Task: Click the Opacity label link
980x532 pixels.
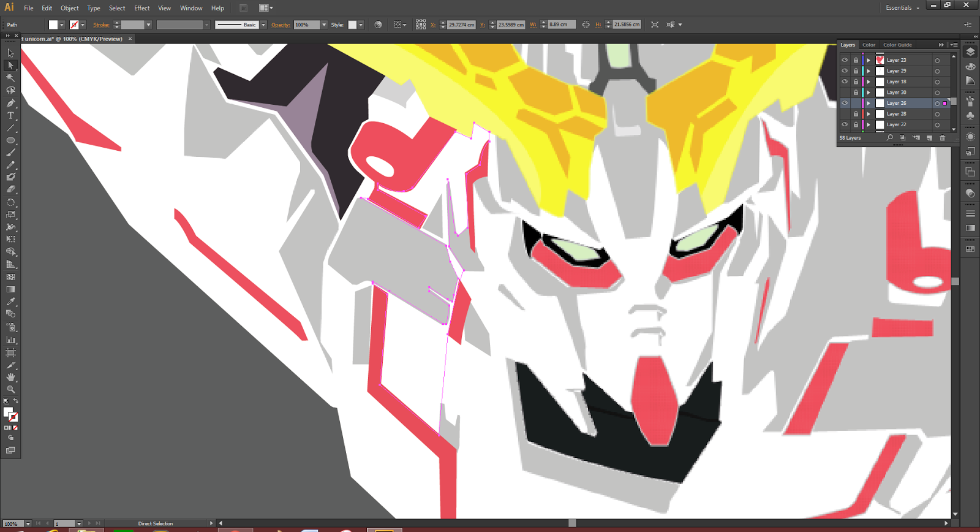Action: click(281, 25)
